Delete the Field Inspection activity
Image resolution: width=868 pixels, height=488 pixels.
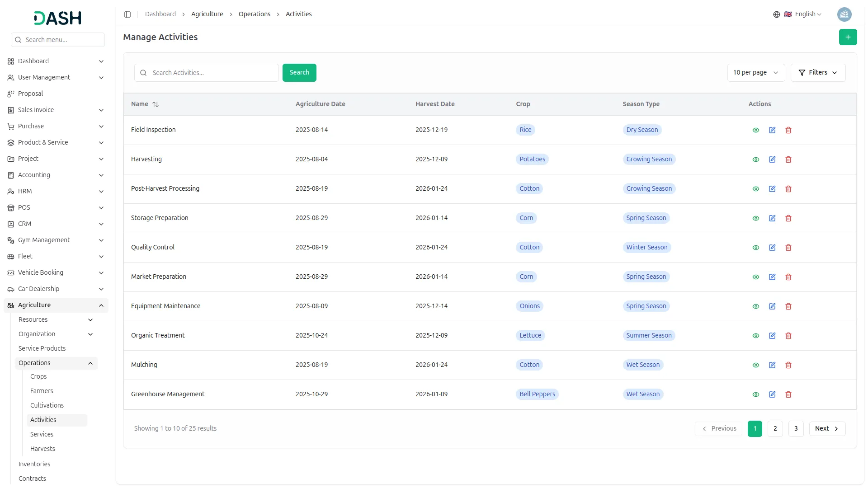click(788, 130)
